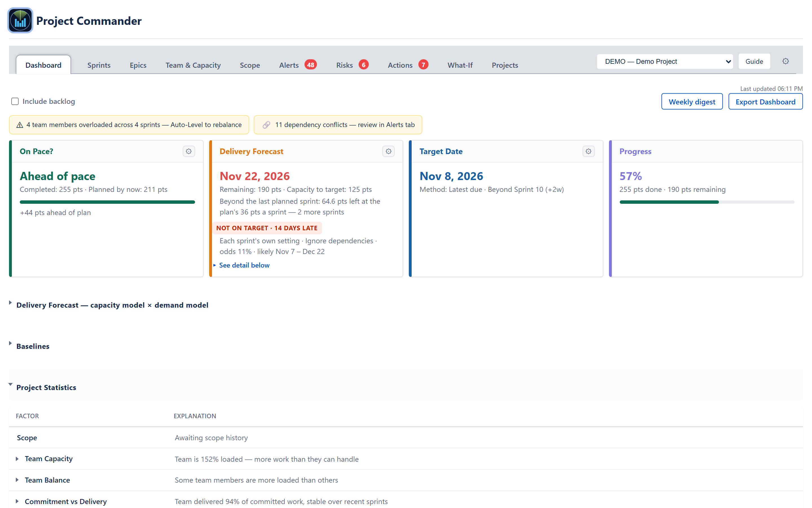Viewport: 812px width, 508px height.
Task: Click the FACTOR column header
Action: (27, 416)
